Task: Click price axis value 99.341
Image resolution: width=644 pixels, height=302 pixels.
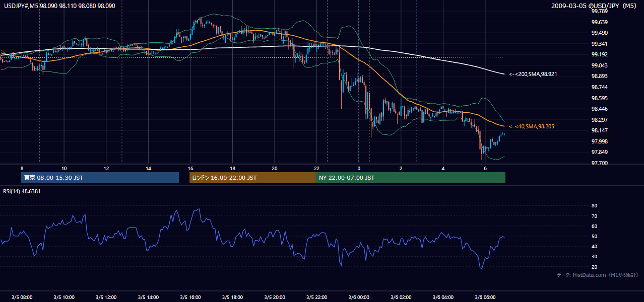Action: pyautogui.click(x=600, y=44)
